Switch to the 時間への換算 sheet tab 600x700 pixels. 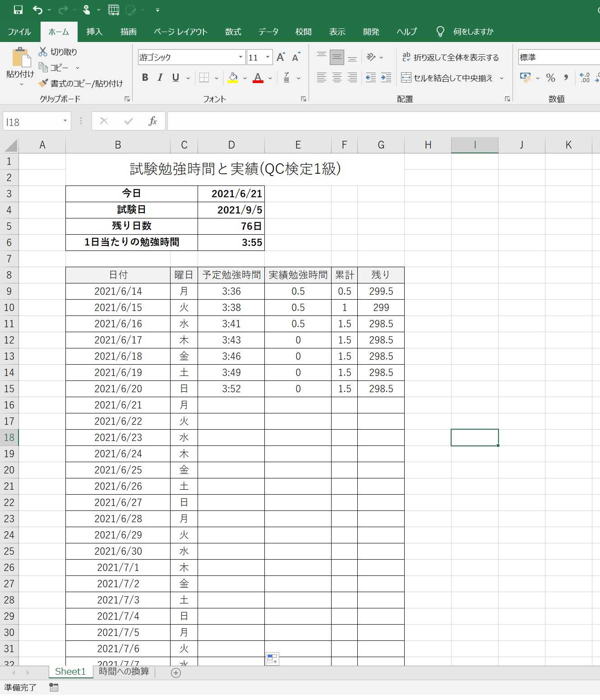tap(124, 671)
